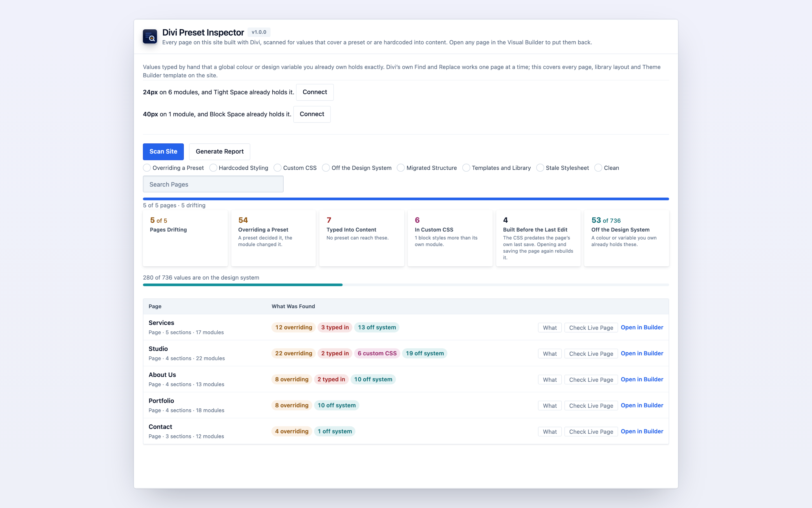Open the Overriding a Preset summary card
The image size is (812, 508).
tap(273, 238)
